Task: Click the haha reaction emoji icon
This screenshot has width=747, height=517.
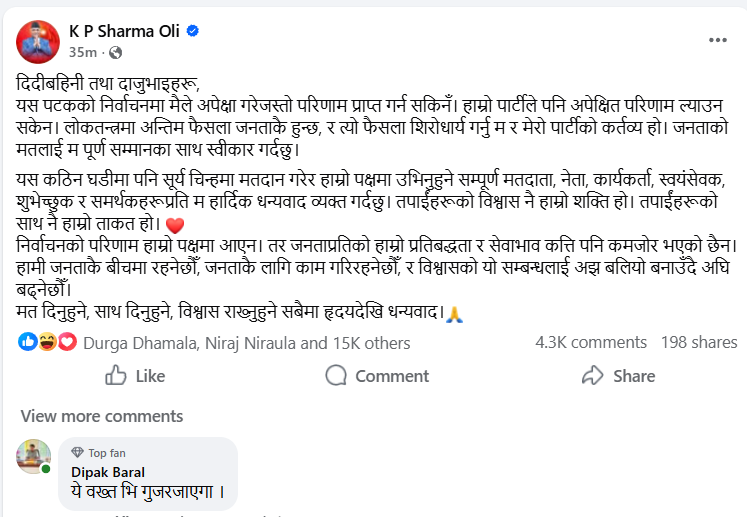Action: tap(48, 343)
